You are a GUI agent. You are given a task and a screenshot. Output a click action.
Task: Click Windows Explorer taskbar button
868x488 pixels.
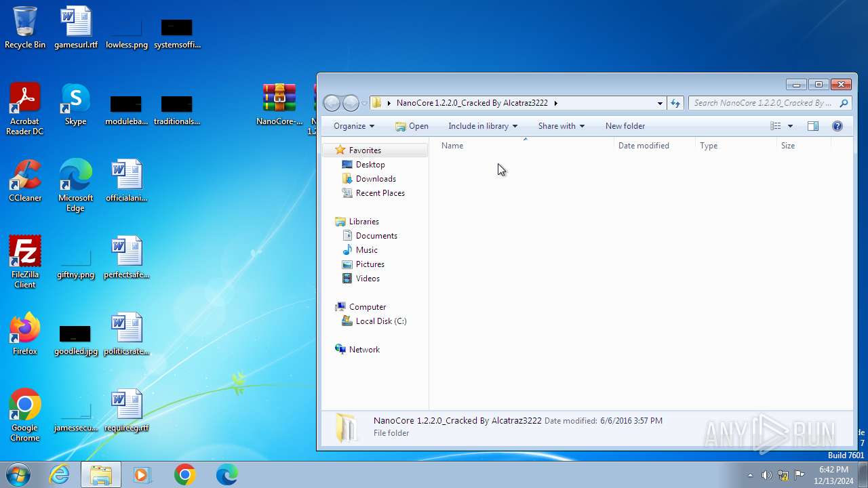coord(101,475)
